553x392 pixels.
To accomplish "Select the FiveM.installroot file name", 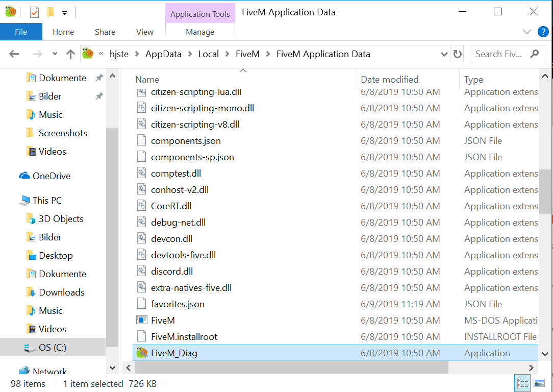I will click(184, 336).
